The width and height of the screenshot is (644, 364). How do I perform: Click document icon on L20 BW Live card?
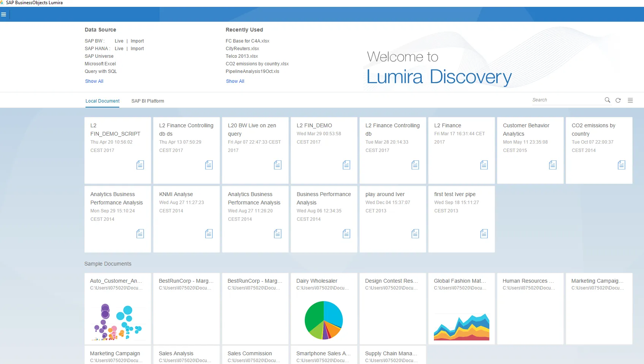tap(278, 165)
